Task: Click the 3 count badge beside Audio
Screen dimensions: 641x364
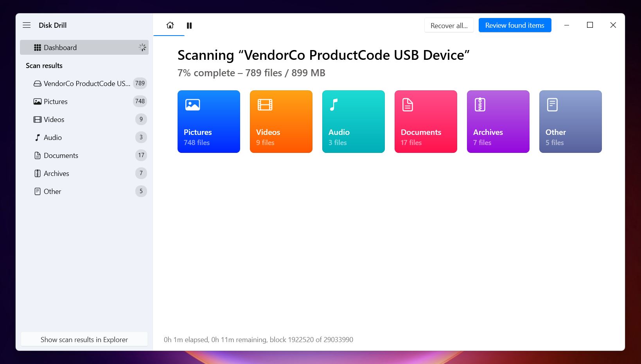Action: pyautogui.click(x=141, y=137)
